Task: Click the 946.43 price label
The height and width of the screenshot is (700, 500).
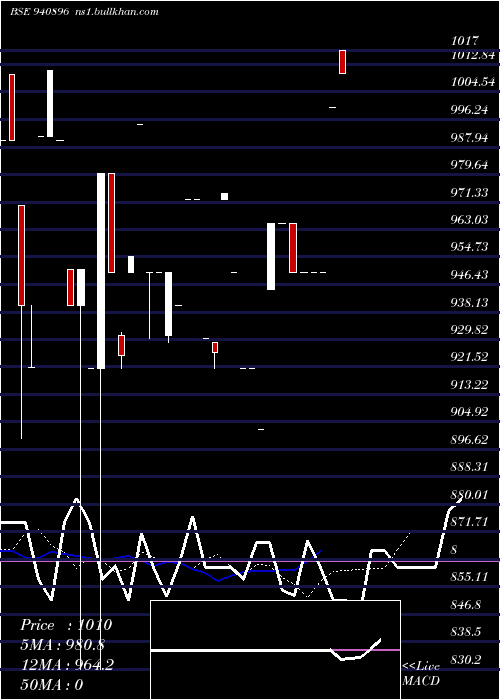Action: tap(469, 275)
